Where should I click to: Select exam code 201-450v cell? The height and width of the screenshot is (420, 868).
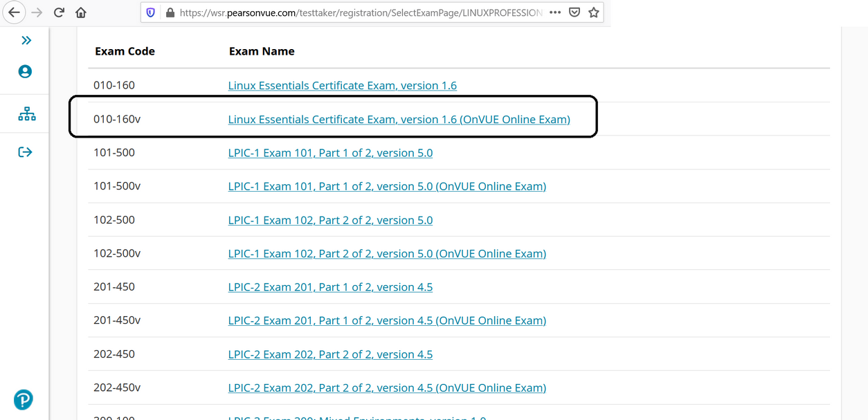pyautogui.click(x=117, y=320)
